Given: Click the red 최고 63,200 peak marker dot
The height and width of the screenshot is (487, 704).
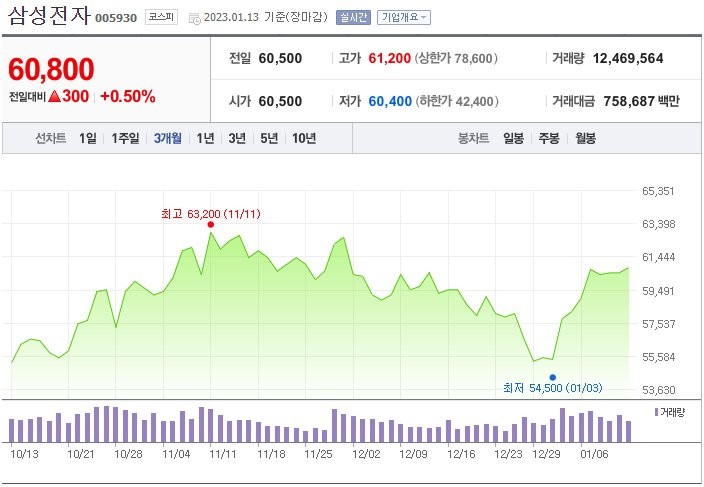Looking at the screenshot, I should coord(211,224).
